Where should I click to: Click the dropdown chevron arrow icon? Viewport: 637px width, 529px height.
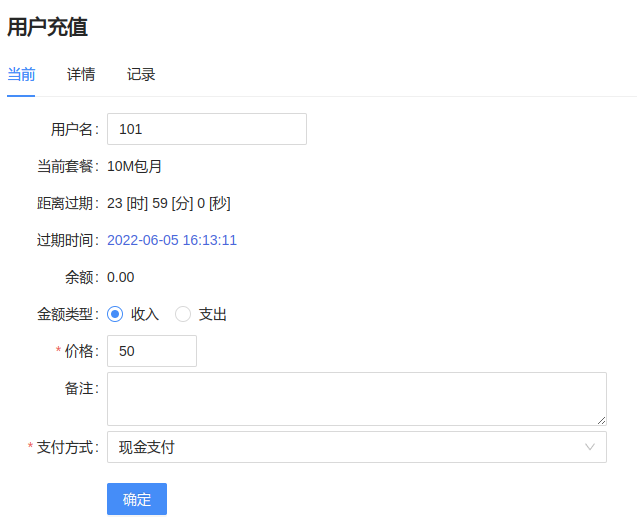pyautogui.click(x=590, y=447)
